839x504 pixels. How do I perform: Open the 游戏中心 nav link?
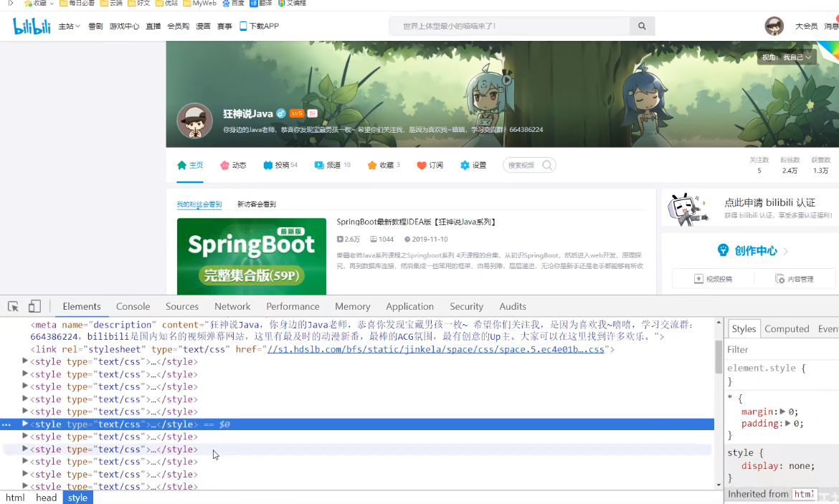point(124,26)
